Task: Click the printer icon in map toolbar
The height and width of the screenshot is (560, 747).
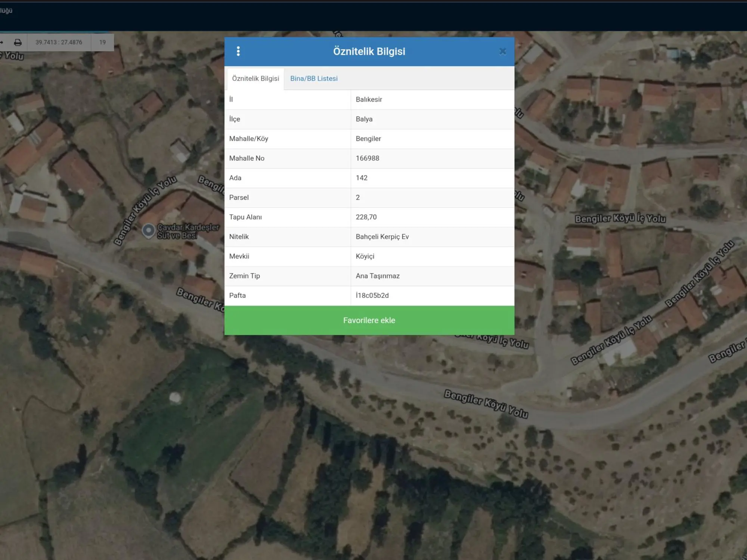Action: [18, 42]
